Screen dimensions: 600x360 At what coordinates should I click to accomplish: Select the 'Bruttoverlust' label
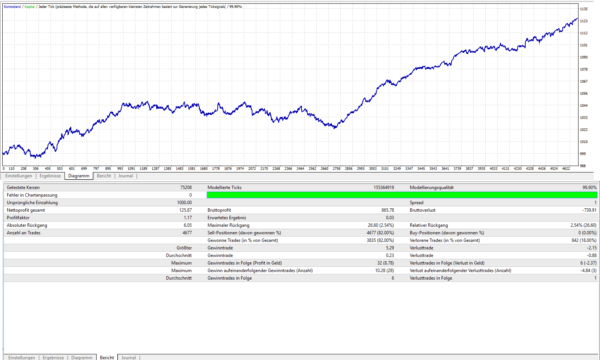click(422, 210)
